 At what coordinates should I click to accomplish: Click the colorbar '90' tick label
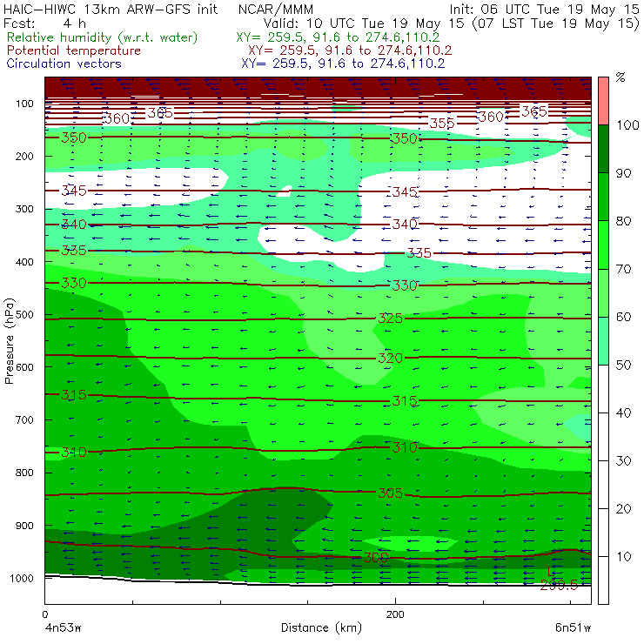[623, 173]
